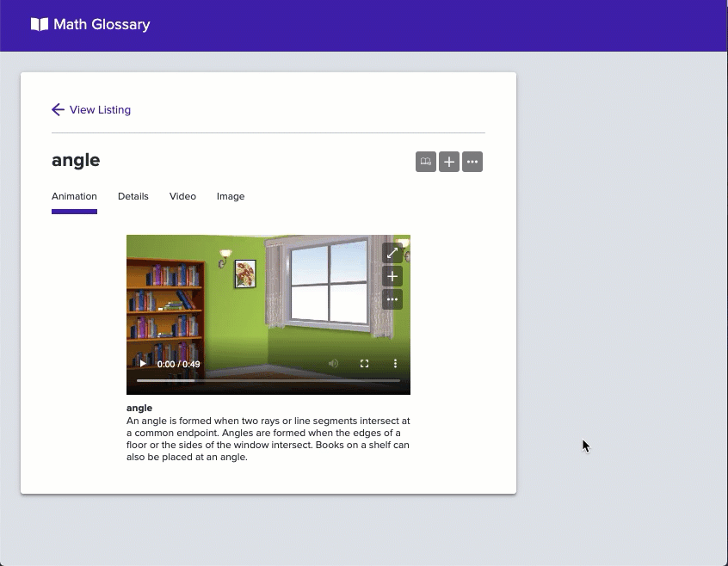
Task: Click the plus overlay button on the animation
Action: click(392, 276)
